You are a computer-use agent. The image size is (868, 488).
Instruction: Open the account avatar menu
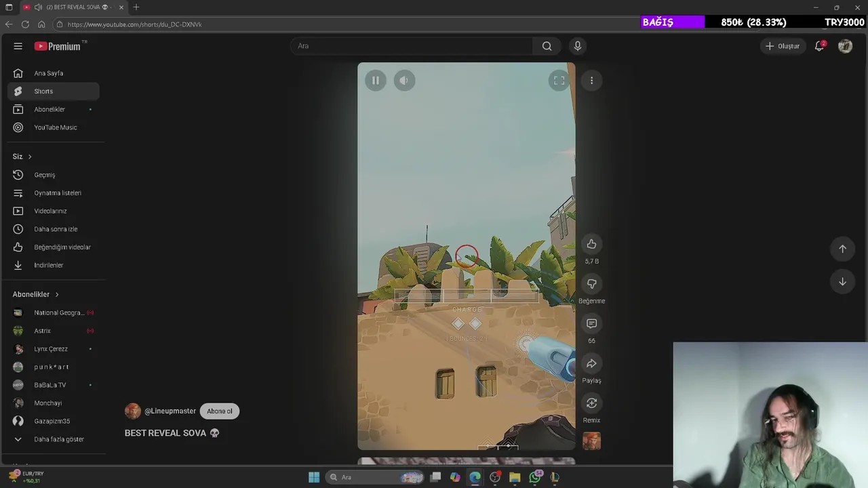[845, 46]
